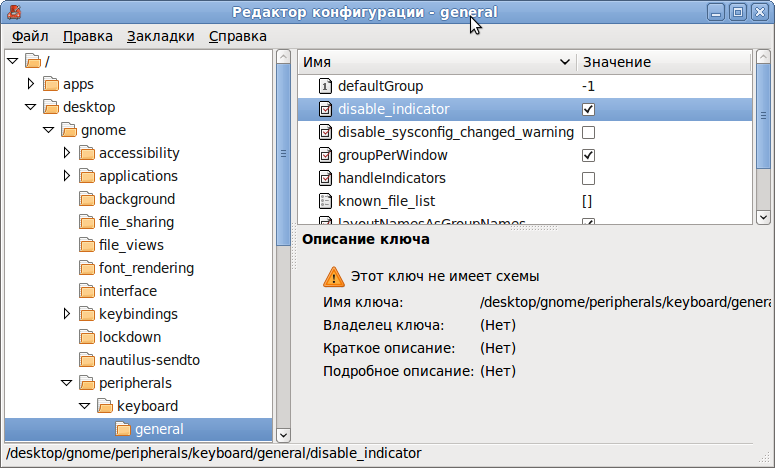Click the key list scrollbar down arrow
This screenshot has width=775, height=468.
click(x=763, y=217)
